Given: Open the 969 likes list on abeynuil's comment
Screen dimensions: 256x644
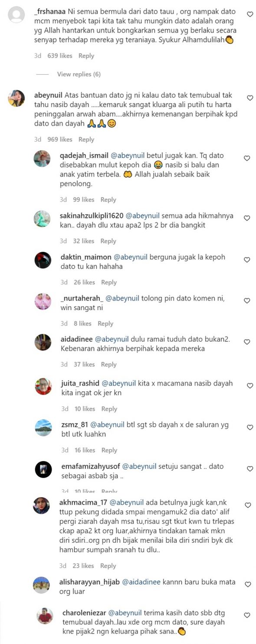Looking at the screenshot, I should point(59,139).
